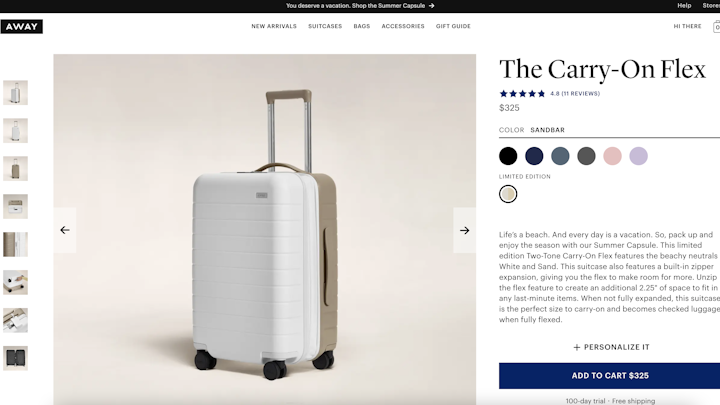
Task: Select the open black suitcase thumbnail
Action: pyautogui.click(x=16, y=358)
